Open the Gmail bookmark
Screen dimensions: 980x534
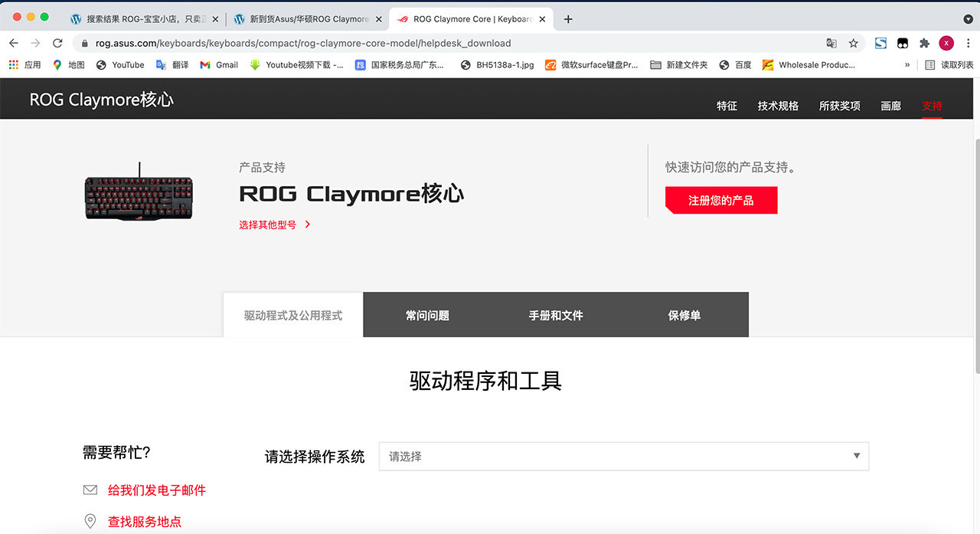(x=219, y=65)
